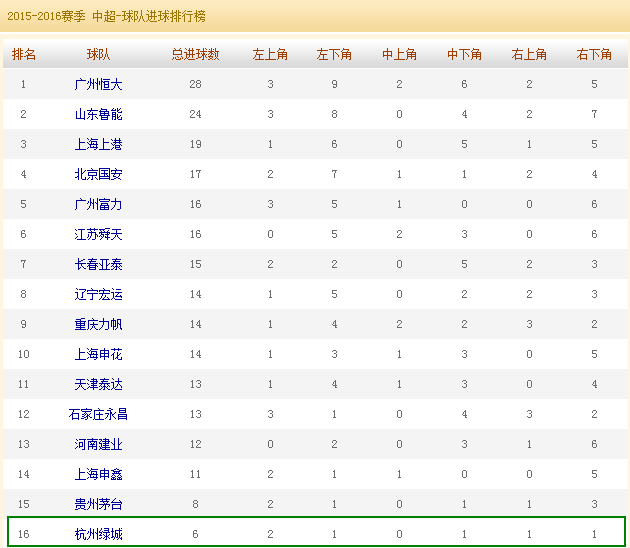Click the 左上角 column header

(x=270, y=54)
